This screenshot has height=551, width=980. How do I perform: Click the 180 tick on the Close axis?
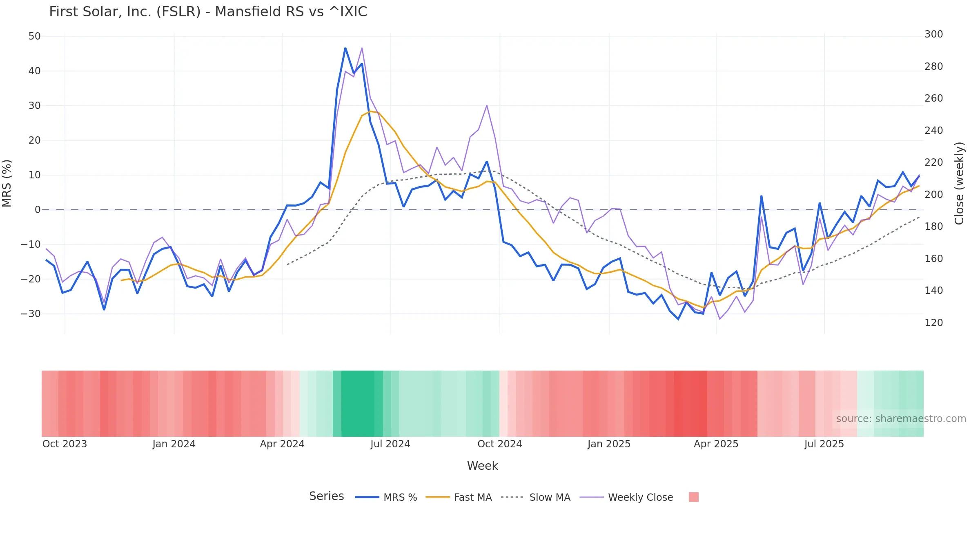click(934, 227)
